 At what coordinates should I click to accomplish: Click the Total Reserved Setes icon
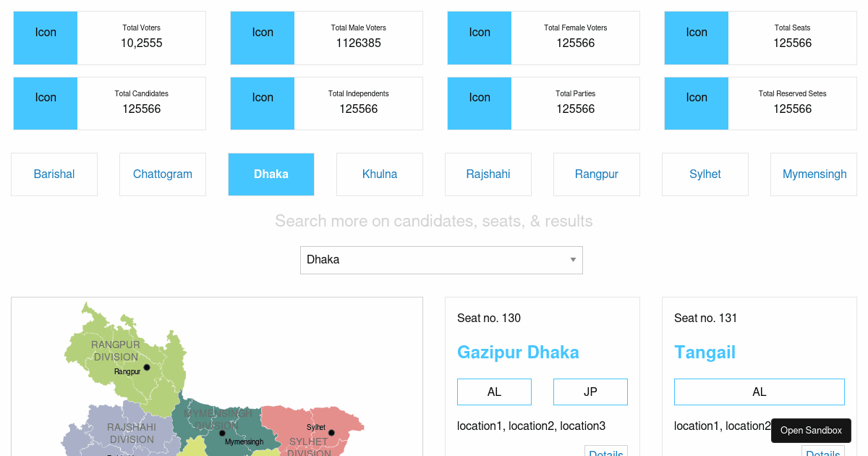[696, 103]
